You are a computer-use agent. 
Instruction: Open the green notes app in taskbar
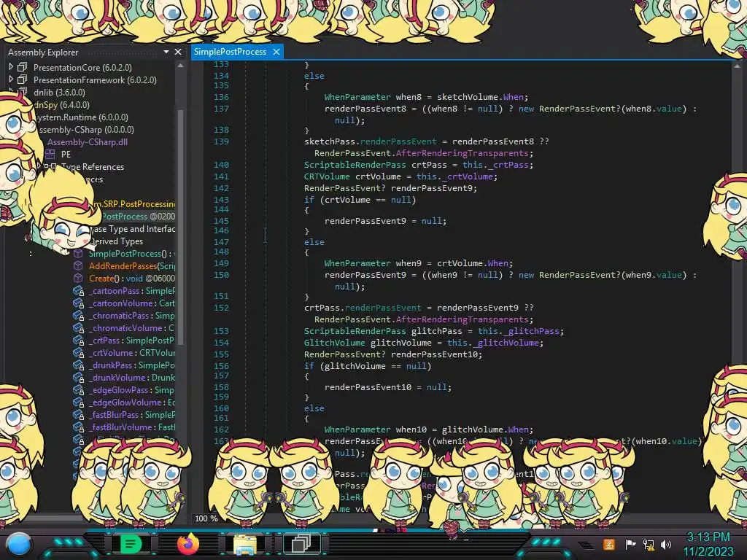(x=131, y=543)
